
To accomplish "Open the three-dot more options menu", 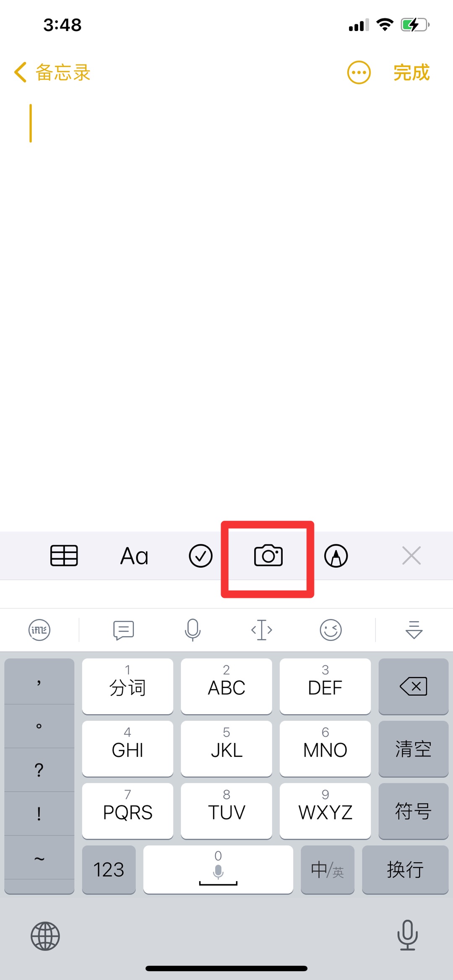I will [x=359, y=73].
